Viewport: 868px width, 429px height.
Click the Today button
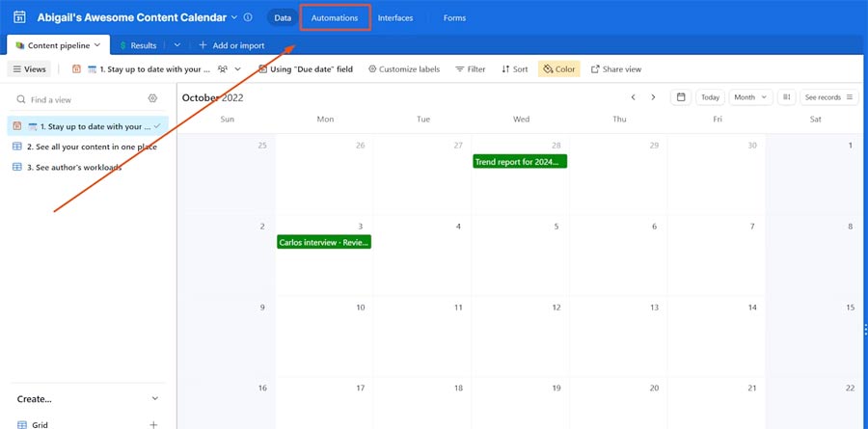point(711,97)
